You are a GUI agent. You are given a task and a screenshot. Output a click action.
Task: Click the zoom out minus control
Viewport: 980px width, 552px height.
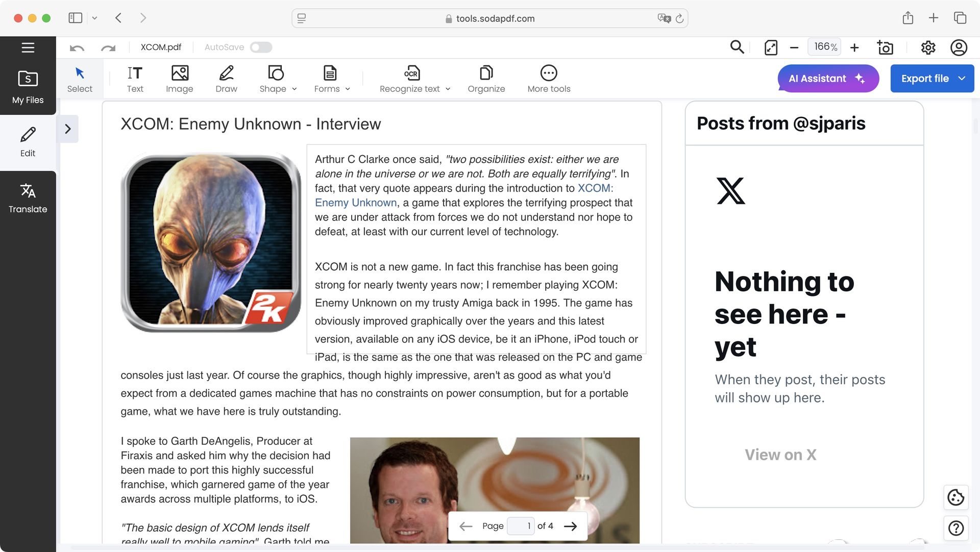(x=794, y=47)
